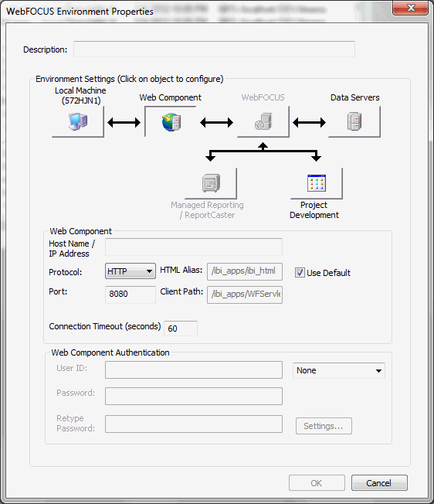The image size is (434, 504).
Task: Click the Client Path field
Action: (x=245, y=295)
